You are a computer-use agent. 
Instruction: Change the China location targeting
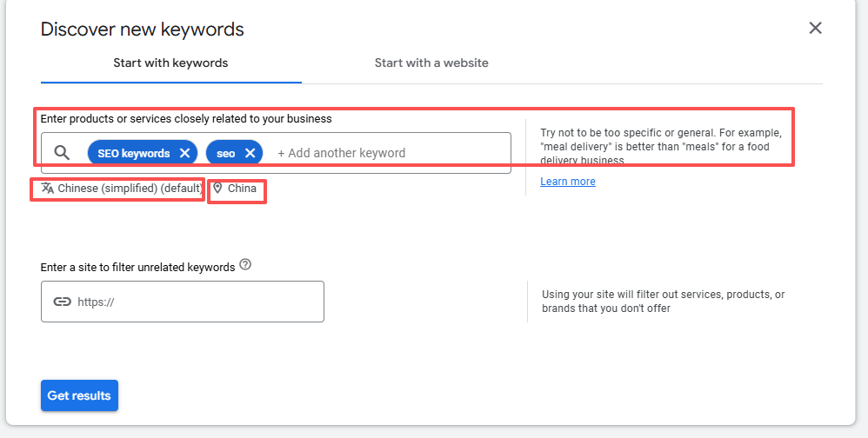tap(242, 189)
